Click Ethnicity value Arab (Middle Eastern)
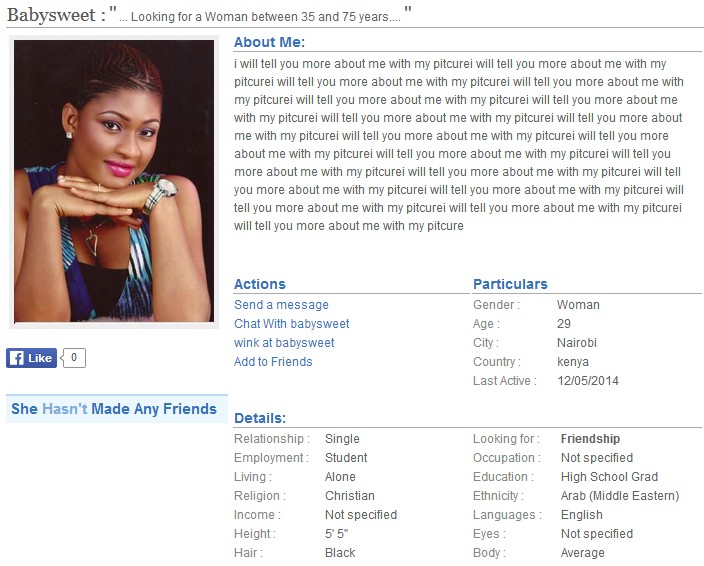The height and width of the screenshot is (566, 704). click(x=620, y=496)
